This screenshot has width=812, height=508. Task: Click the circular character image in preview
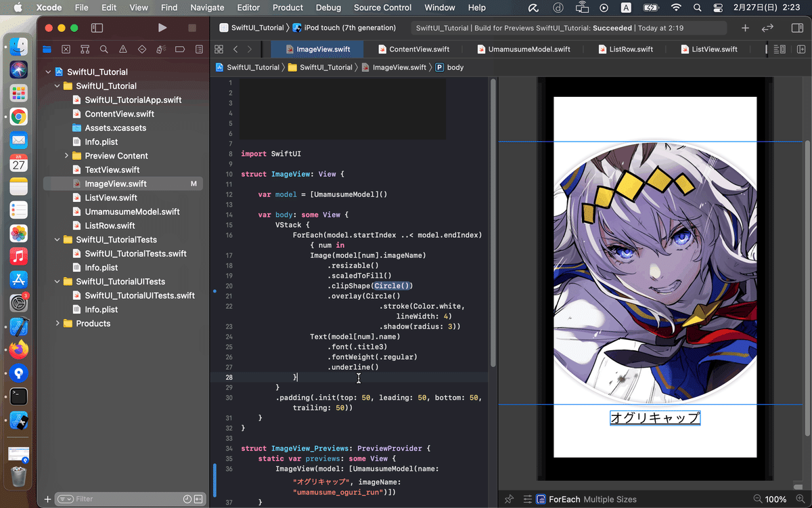pyautogui.click(x=655, y=273)
